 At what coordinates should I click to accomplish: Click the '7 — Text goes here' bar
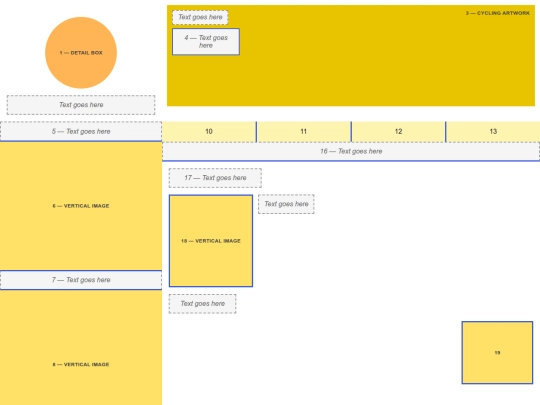[81, 280]
